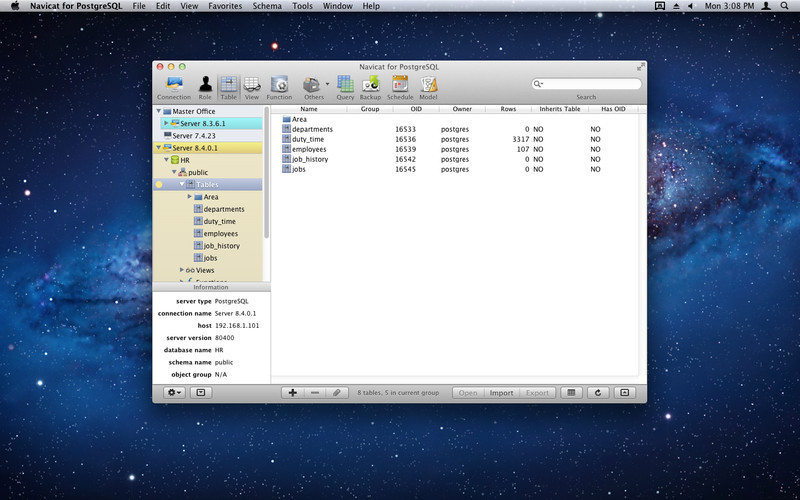
Task: Sort by the Has OID column header
Action: point(613,109)
